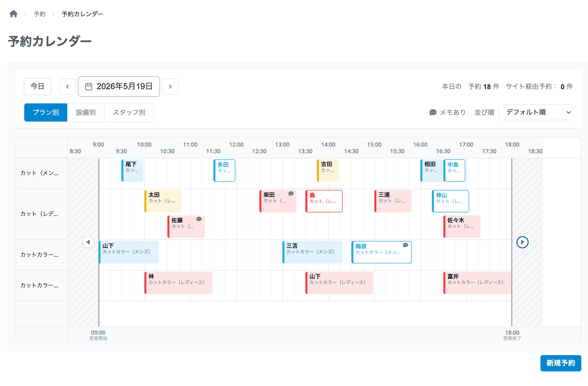Click the calendar icon in the date field
The image size is (588, 386).
(x=89, y=86)
